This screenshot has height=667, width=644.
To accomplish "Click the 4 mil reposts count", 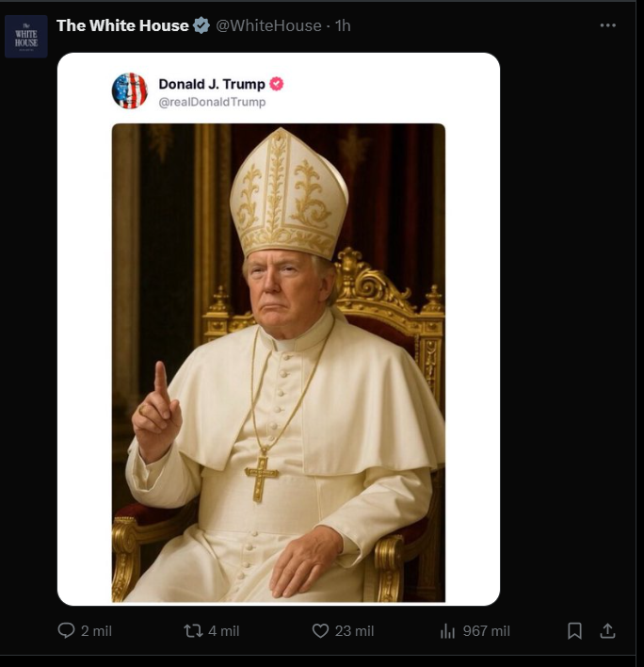I will [224, 631].
